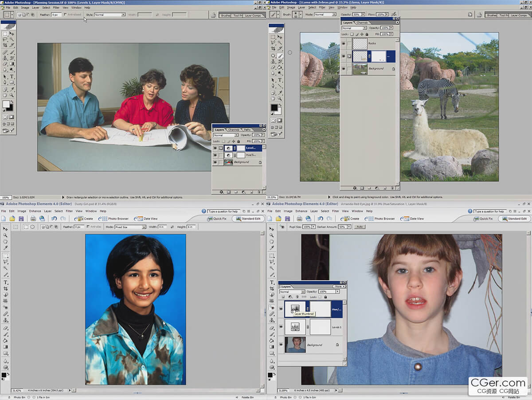Toggle eye of selected Llama layer

click(344, 56)
